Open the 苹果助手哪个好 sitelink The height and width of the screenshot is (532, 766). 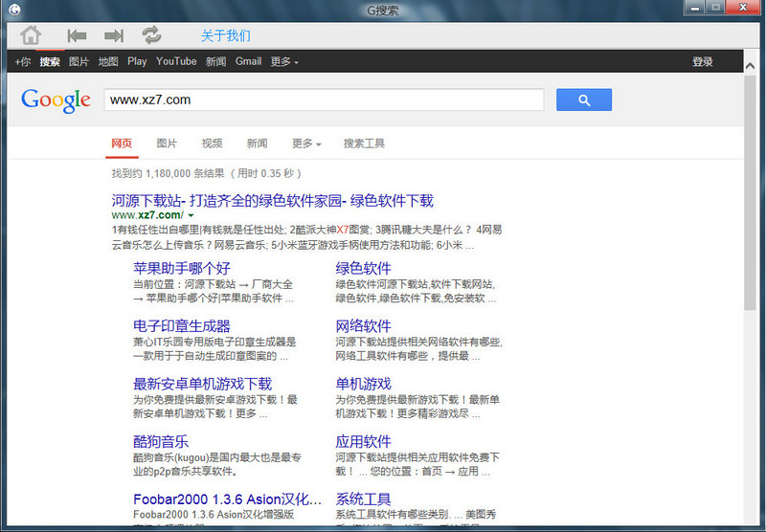(x=181, y=268)
